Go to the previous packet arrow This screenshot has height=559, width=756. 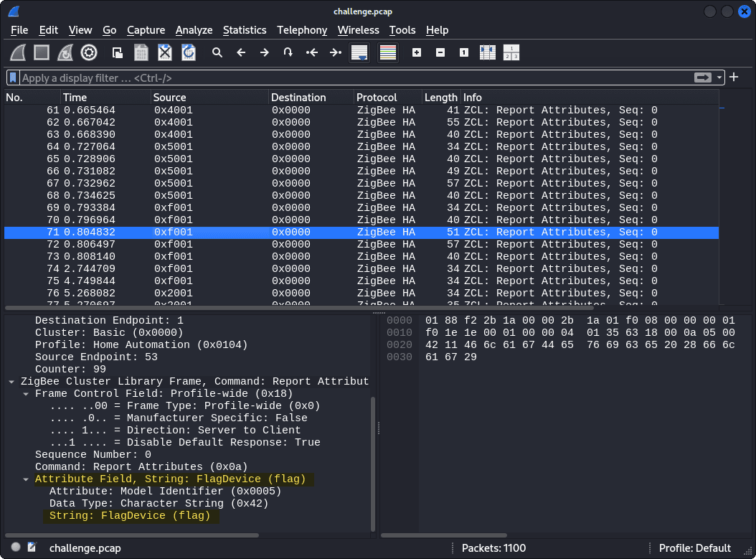[x=242, y=52]
